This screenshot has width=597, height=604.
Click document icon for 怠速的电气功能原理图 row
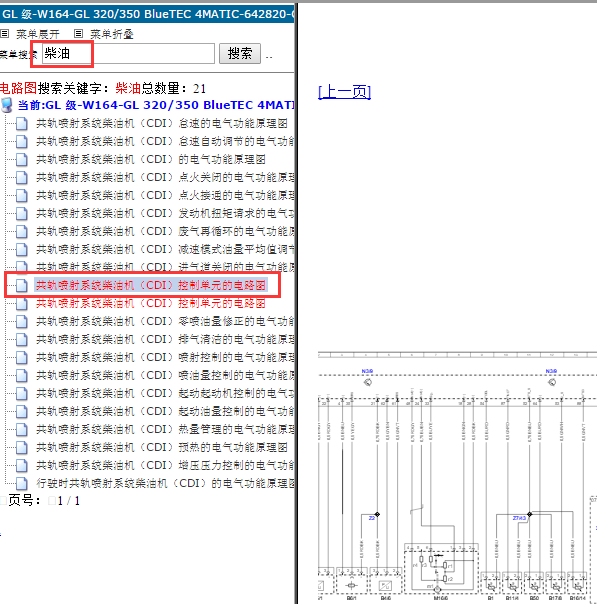(22, 124)
